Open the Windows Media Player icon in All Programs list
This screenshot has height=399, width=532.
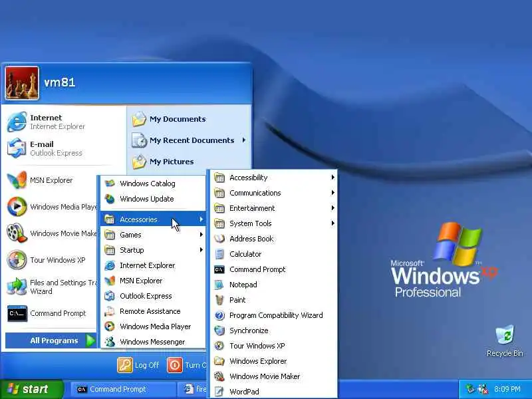(x=110, y=327)
